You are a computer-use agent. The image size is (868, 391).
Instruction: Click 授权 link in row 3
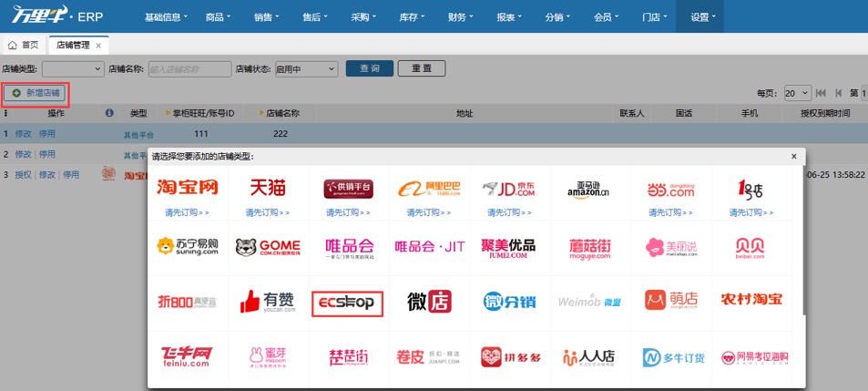click(x=24, y=174)
